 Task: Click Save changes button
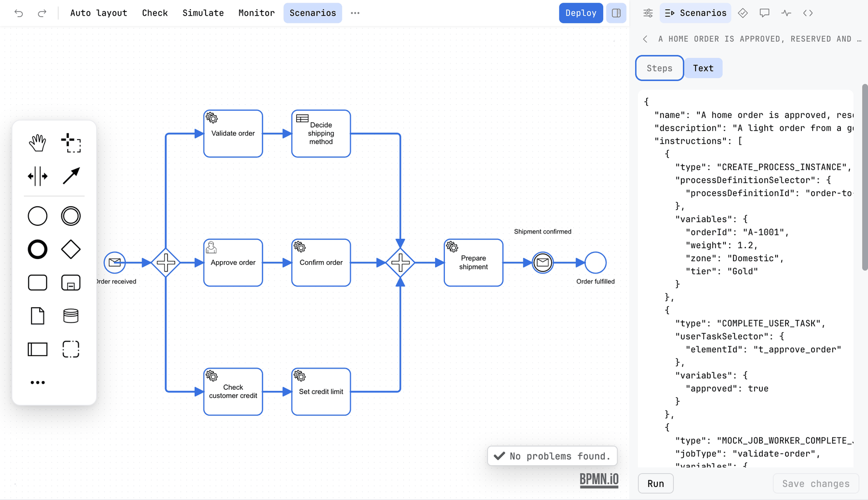816,484
